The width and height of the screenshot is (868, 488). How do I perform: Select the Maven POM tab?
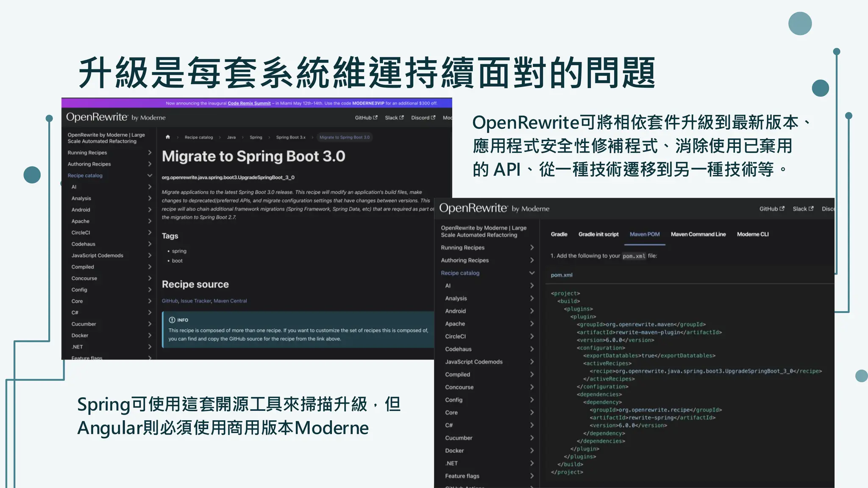tap(645, 234)
